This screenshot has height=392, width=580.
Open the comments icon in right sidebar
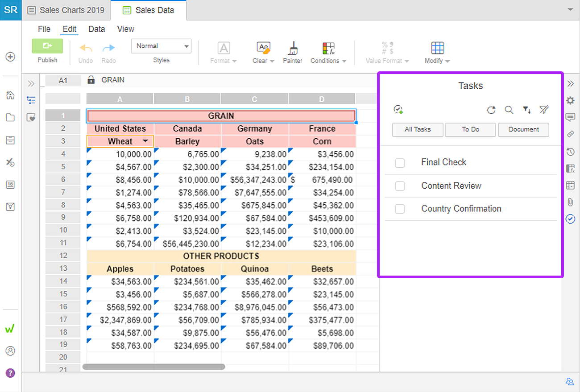(x=570, y=117)
